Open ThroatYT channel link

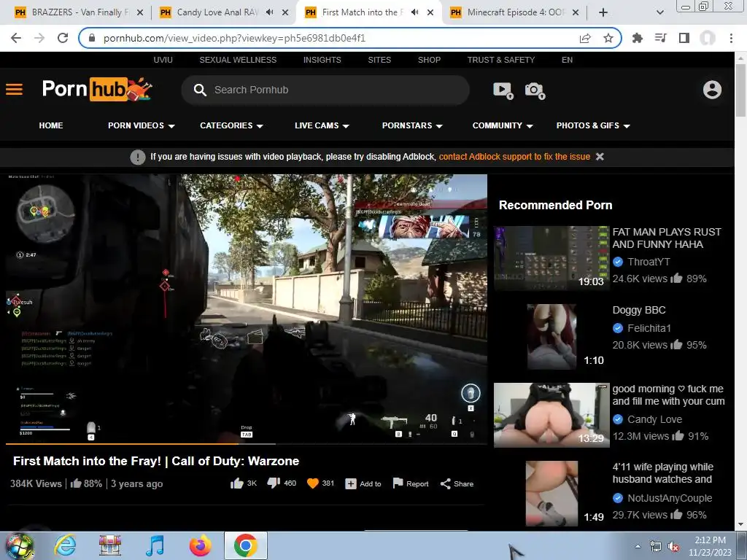click(649, 262)
